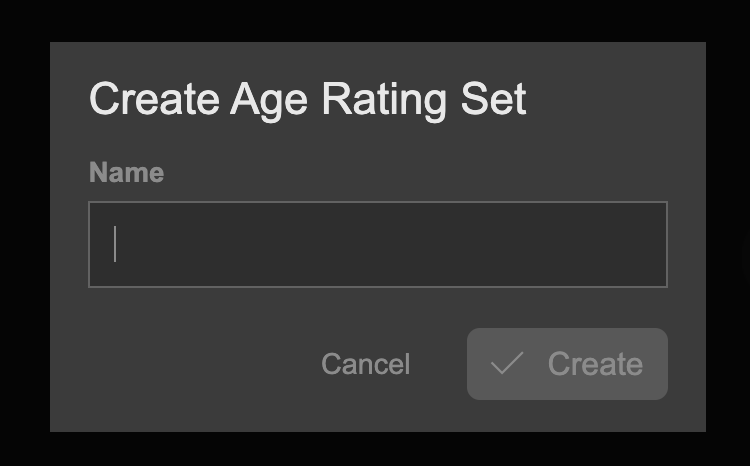This screenshot has height=466, width=750.
Task: Click the "Create Age Rating Set" dialog title
Action: [x=307, y=100]
